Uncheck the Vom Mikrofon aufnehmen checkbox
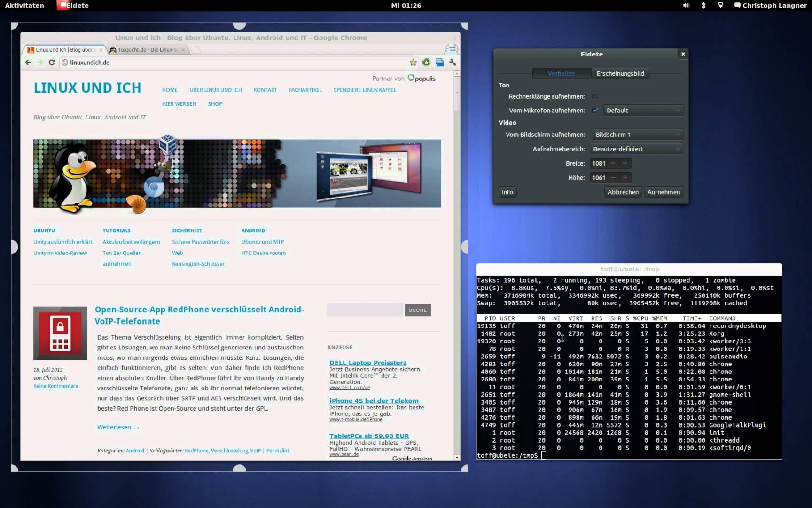This screenshot has height=508, width=812. [x=595, y=110]
